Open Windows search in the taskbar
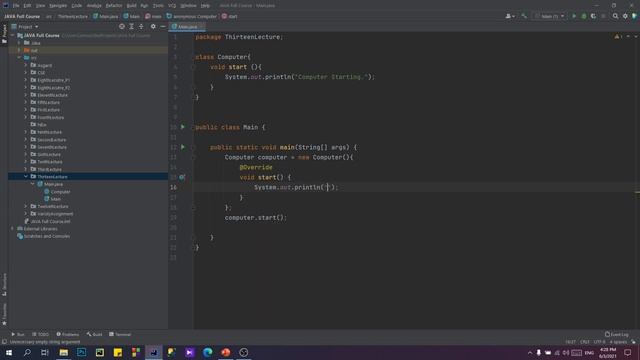This screenshot has width=640, height=360. (27, 352)
